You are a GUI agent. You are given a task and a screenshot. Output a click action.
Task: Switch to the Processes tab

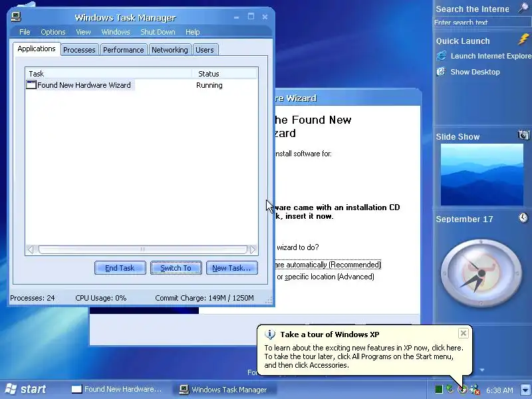coord(79,50)
